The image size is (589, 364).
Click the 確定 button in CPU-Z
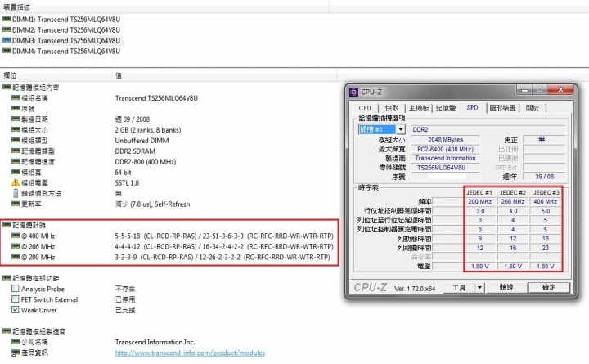pos(549,287)
